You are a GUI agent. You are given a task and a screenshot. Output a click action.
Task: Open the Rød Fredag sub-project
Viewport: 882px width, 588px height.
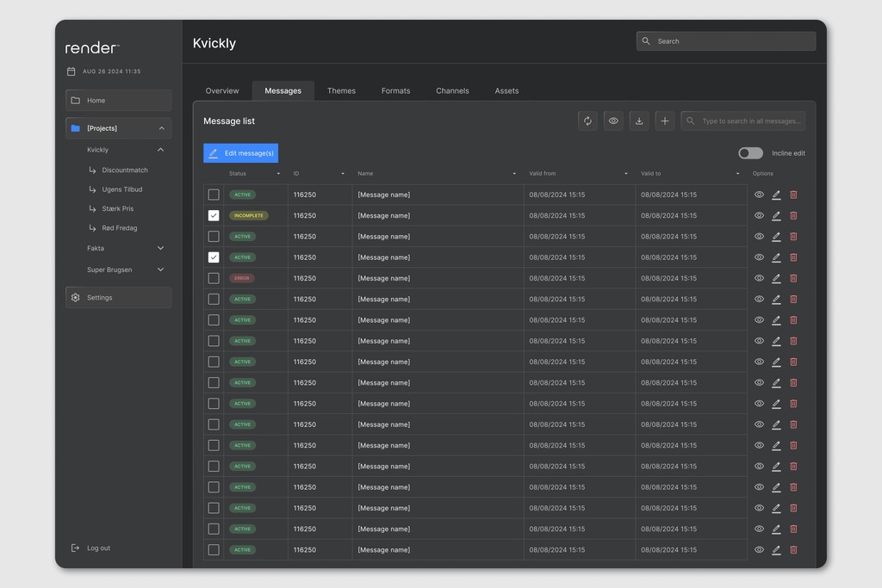coord(119,227)
